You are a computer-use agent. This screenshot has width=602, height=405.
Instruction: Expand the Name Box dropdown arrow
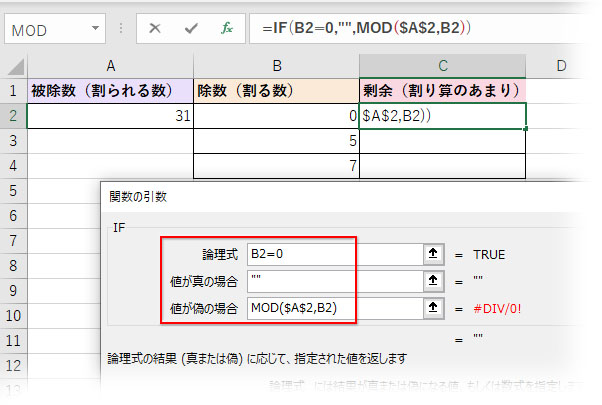pyautogui.click(x=95, y=28)
